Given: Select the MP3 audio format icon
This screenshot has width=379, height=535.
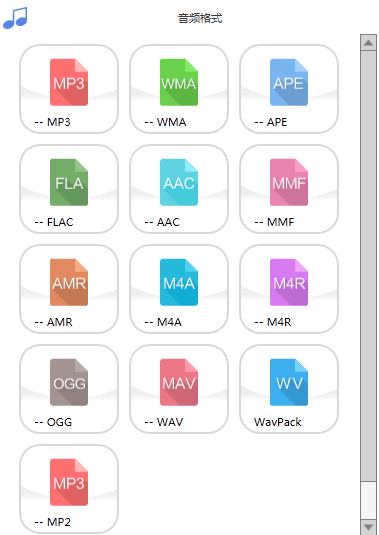Looking at the screenshot, I should click(69, 82).
